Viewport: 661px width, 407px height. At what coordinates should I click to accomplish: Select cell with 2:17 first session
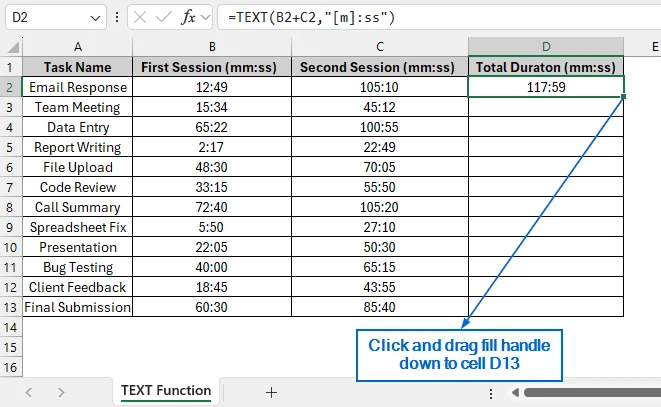pyautogui.click(x=212, y=147)
